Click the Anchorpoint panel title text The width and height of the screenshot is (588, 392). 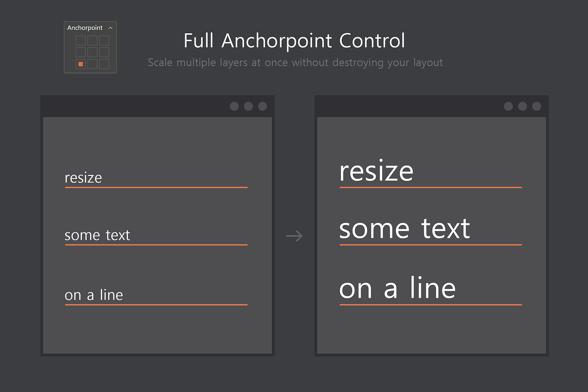pos(84,28)
